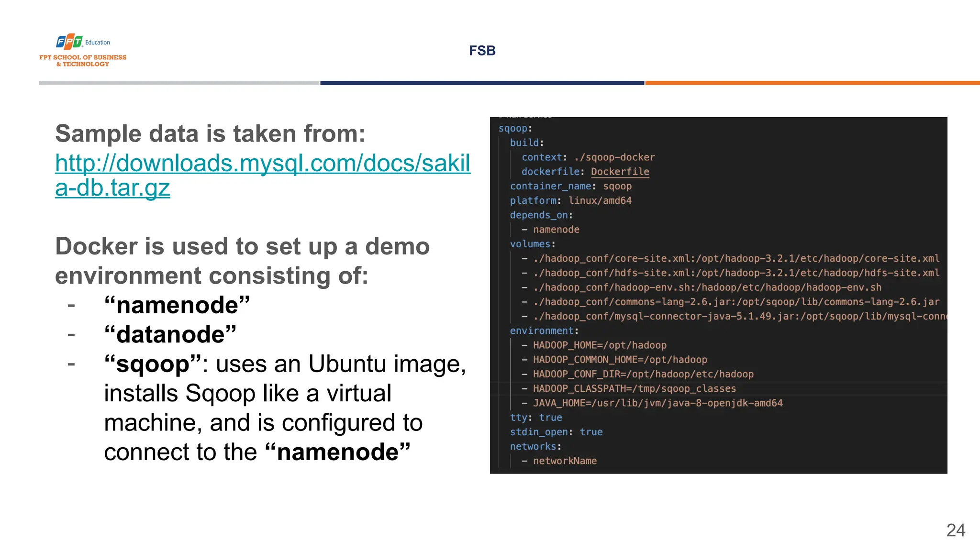Click the Dockerfile underlined reference

click(x=620, y=172)
